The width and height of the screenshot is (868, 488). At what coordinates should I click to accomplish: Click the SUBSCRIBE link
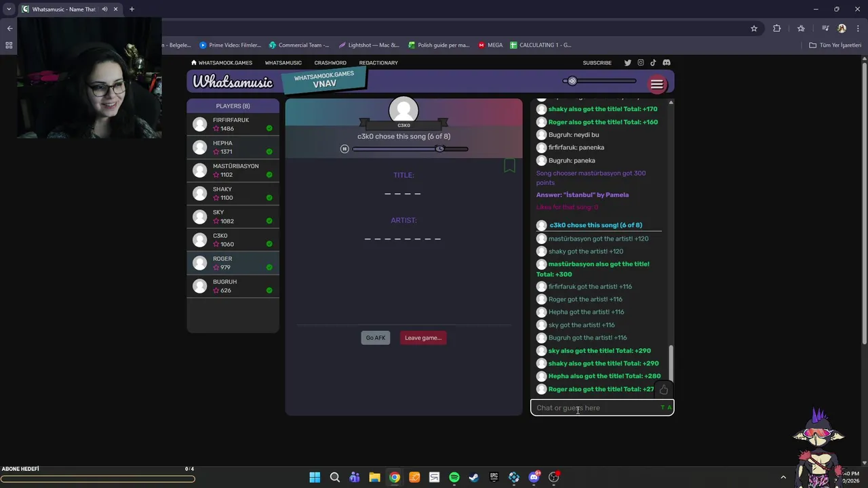(x=597, y=63)
